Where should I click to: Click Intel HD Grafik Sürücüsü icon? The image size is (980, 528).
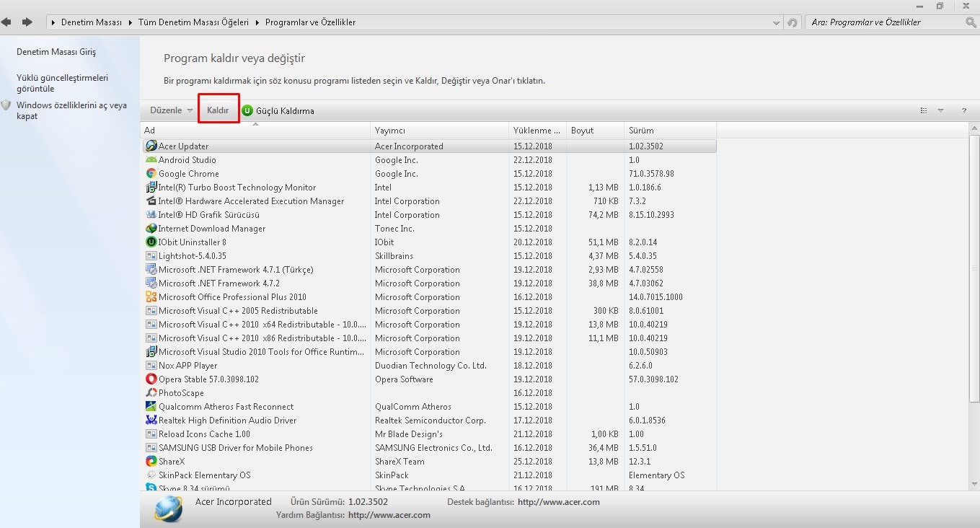click(151, 215)
